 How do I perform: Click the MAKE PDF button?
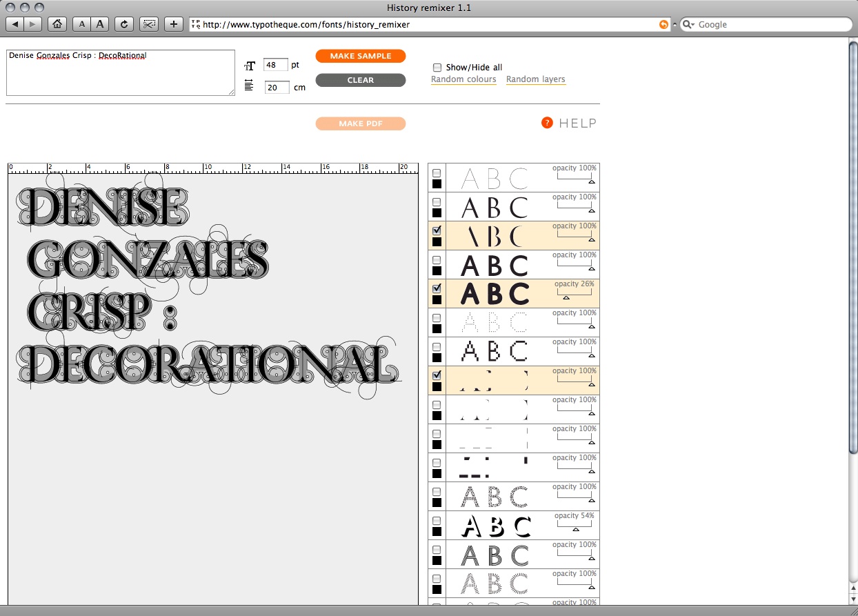click(x=361, y=123)
